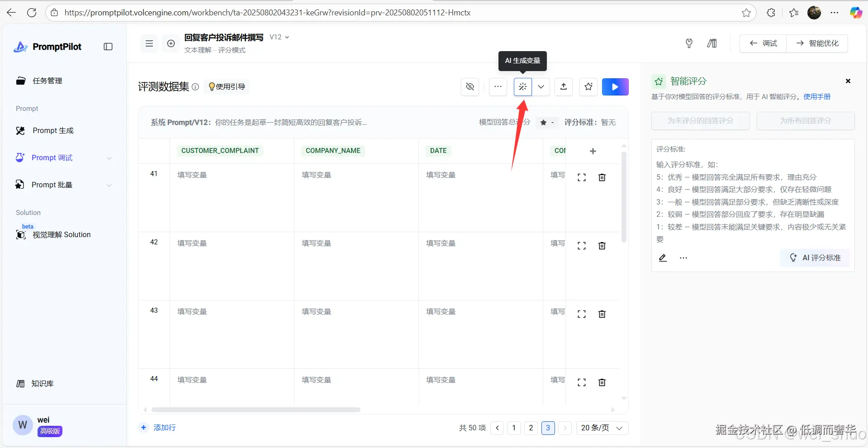The height and width of the screenshot is (448, 868).
Task: Open the hamburger menu beside task title
Action: pyautogui.click(x=149, y=43)
